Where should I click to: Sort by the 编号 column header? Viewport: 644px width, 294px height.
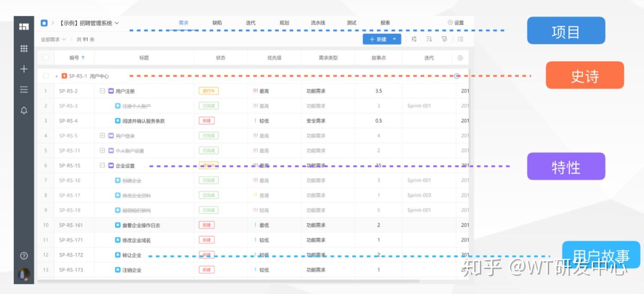(77, 58)
